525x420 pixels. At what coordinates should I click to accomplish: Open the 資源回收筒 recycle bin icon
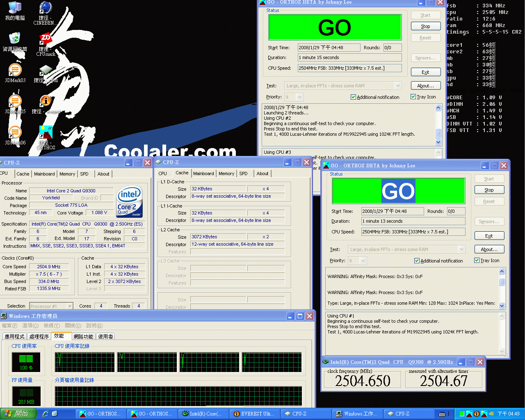[15, 41]
